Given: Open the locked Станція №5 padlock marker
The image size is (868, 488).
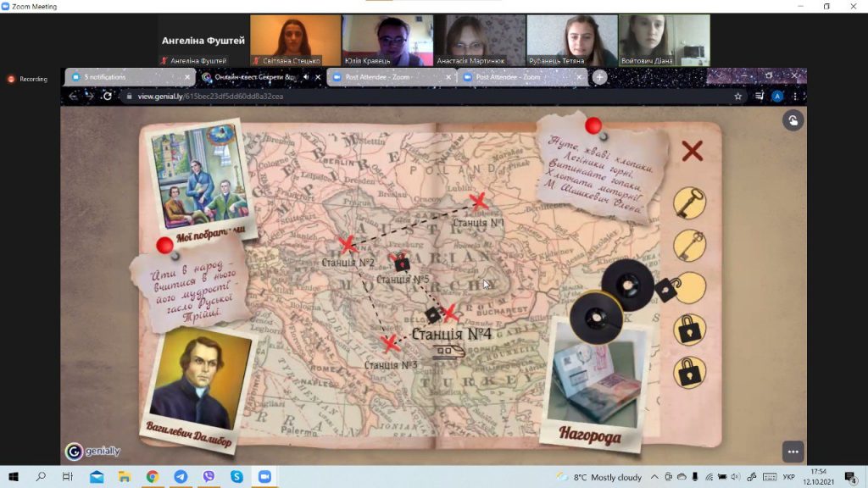Looking at the screenshot, I should click(401, 263).
